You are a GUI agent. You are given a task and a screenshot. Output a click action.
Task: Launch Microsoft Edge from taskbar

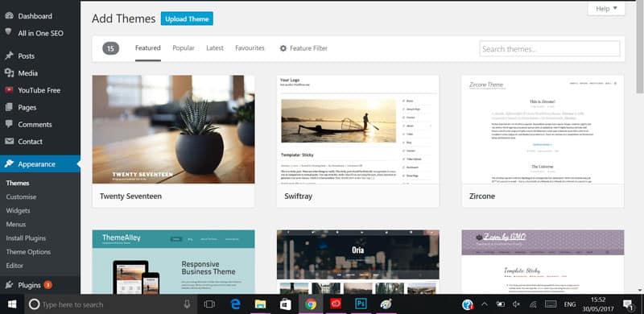235,304
